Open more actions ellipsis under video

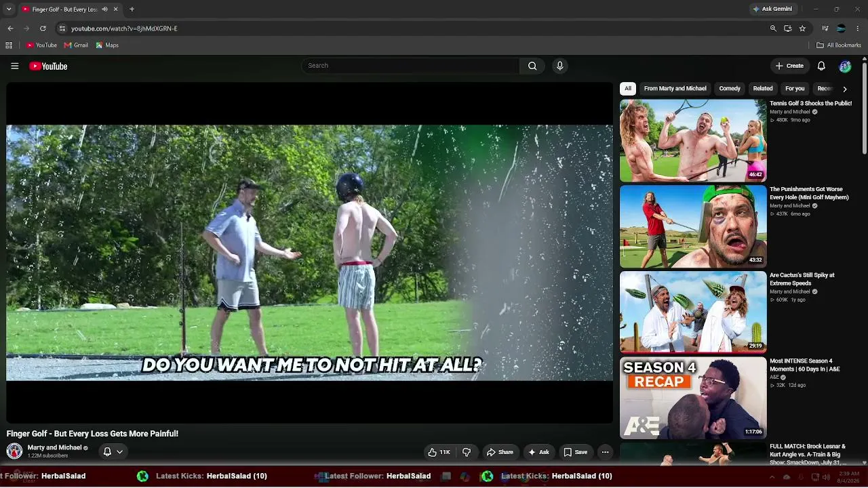click(605, 452)
